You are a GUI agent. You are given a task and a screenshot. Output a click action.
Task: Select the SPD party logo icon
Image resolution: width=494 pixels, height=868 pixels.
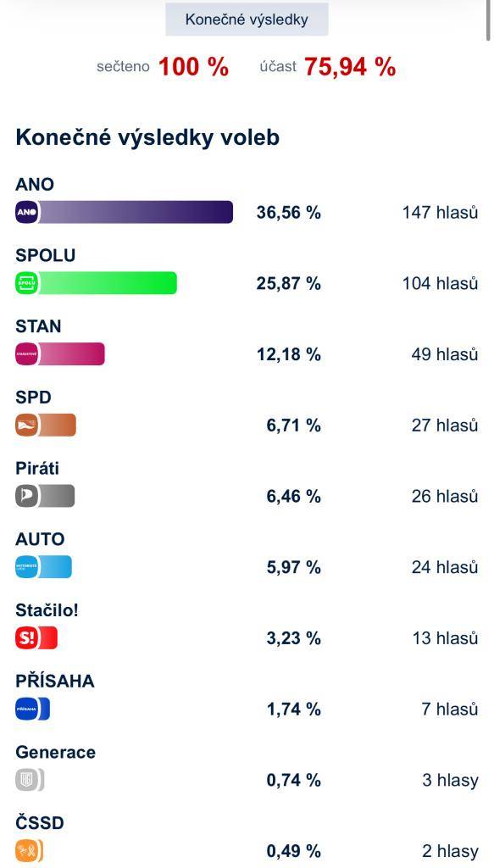click(25, 425)
